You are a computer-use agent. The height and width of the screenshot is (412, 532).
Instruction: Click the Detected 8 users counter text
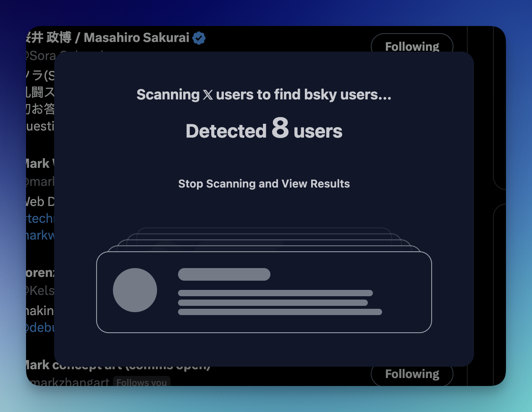[x=264, y=130]
